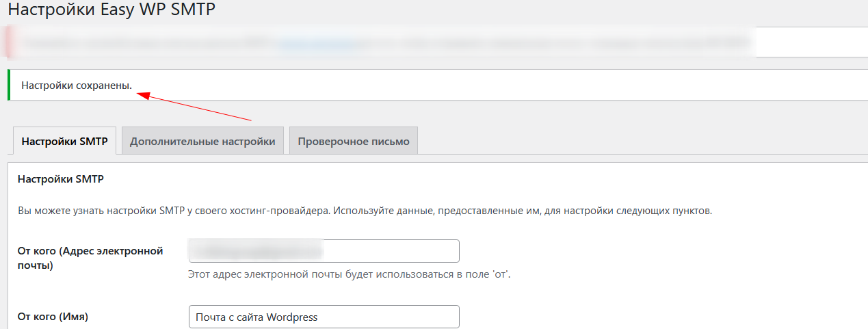Click empty space right of Проверочное письмо tab
Image resolution: width=868 pixels, height=329 pixels.
point(616,142)
